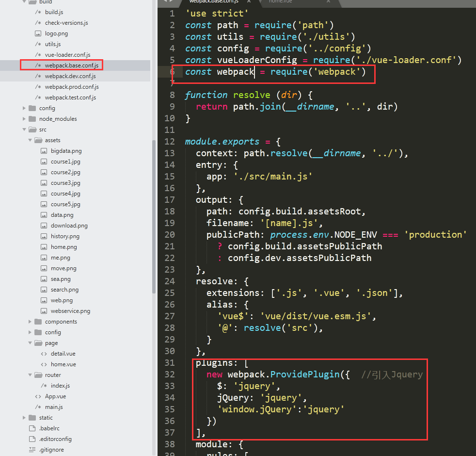Screen dimensions: 476x456
Task: Click './src/main.js' string on line 15
Action: point(273,177)
